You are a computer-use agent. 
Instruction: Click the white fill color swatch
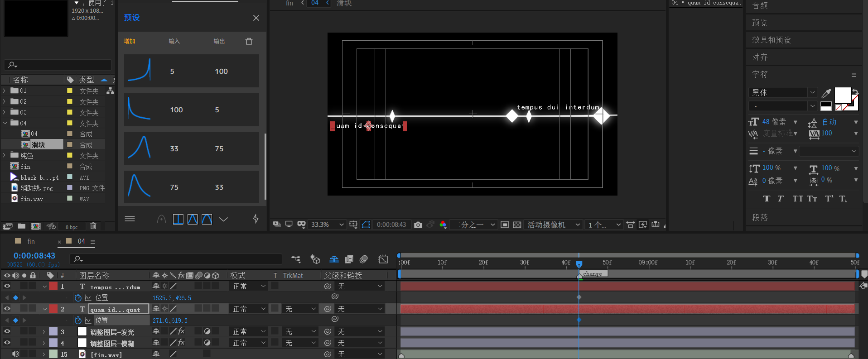coord(842,95)
